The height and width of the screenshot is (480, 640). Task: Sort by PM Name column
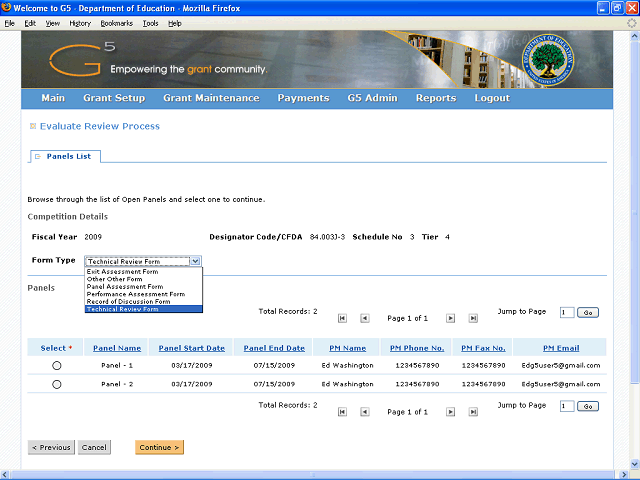(x=347, y=348)
